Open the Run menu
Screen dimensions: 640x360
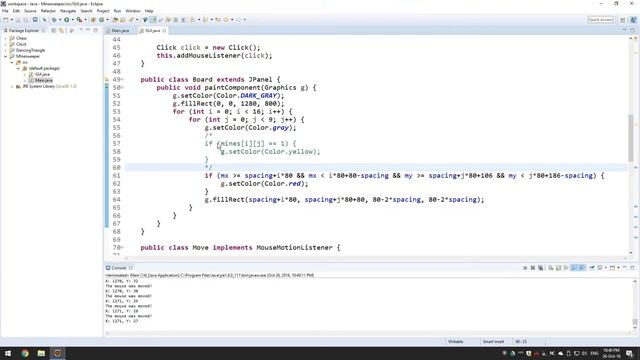point(117,11)
